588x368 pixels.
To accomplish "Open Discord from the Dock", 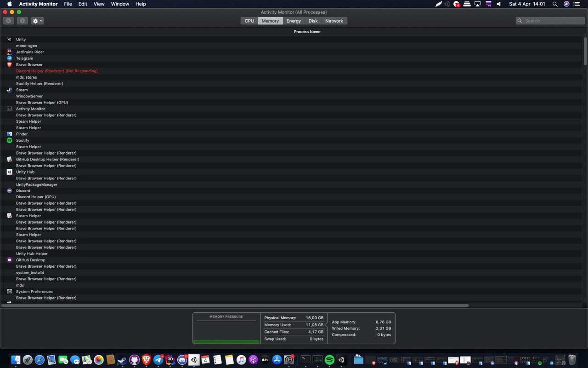I will [182, 360].
